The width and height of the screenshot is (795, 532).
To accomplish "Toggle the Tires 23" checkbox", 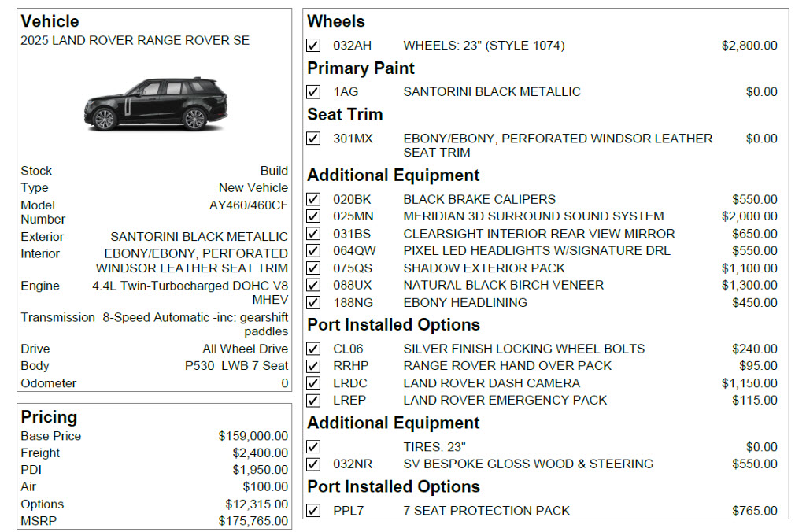I will [313, 446].
